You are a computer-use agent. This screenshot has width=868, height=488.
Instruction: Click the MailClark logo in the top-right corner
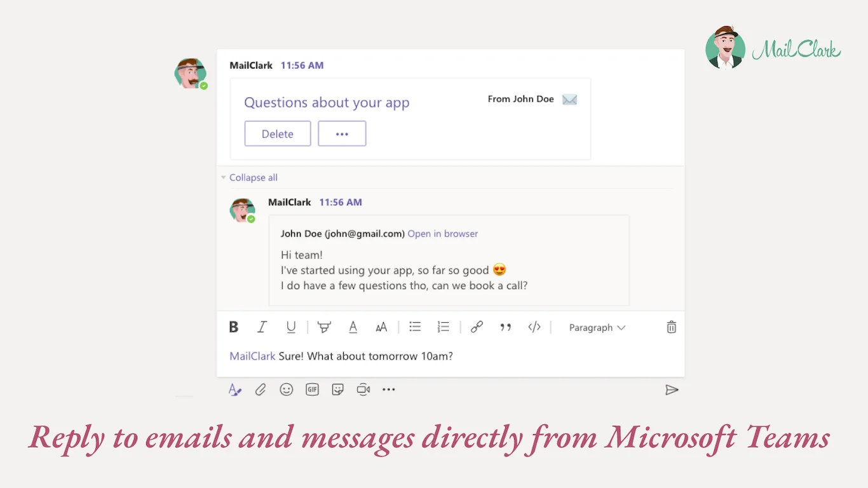point(773,48)
